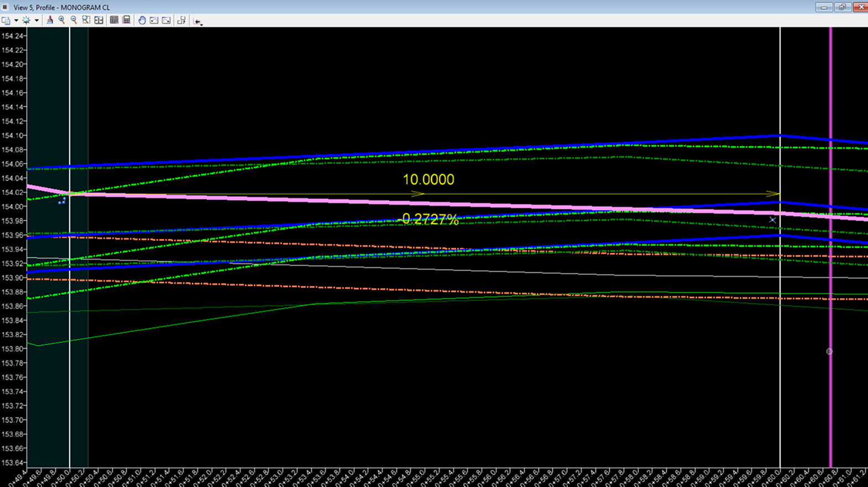Select the Zoom In magnifier tool
Viewport: 868px width, 487px height.
pos(62,20)
